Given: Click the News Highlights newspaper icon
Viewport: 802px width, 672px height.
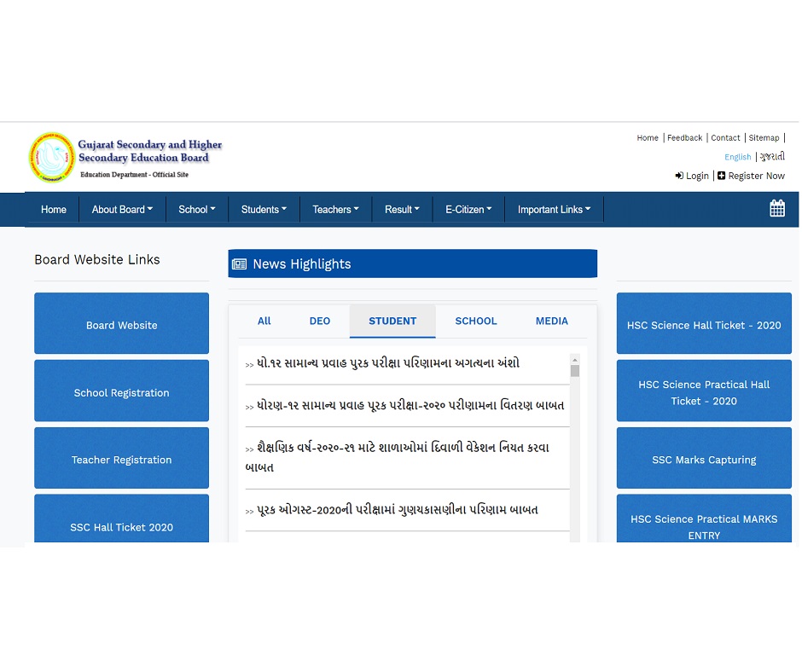Looking at the screenshot, I should click(x=240, y=264).
